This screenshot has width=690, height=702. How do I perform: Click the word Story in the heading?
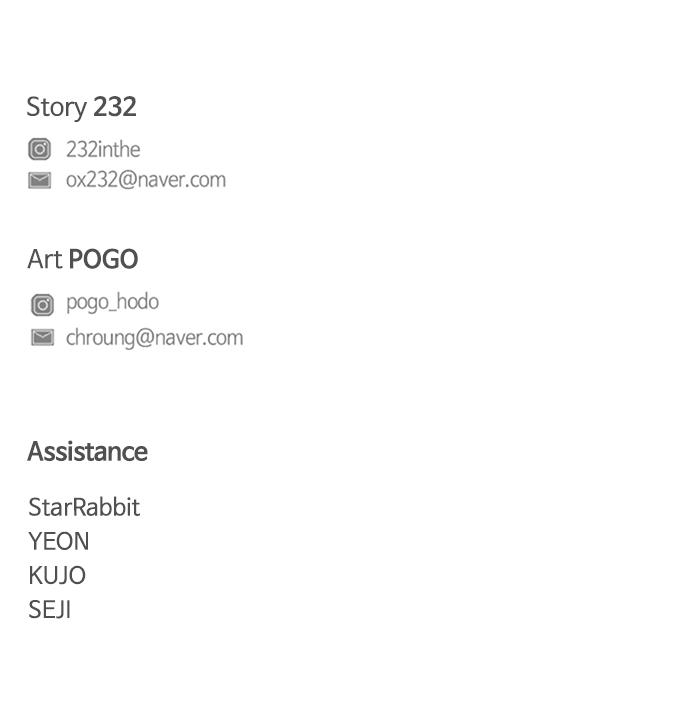coord(56,107)
